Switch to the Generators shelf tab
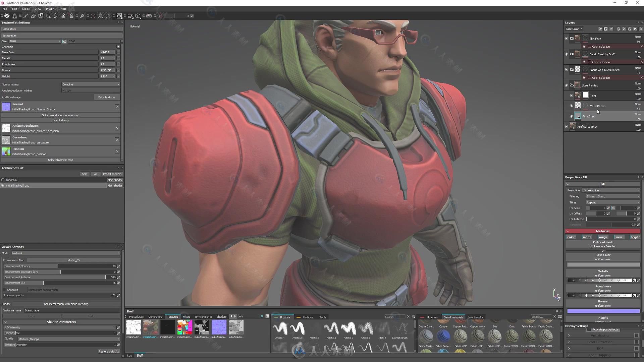The width and height of the screenshot is (644, 362). 155,317
